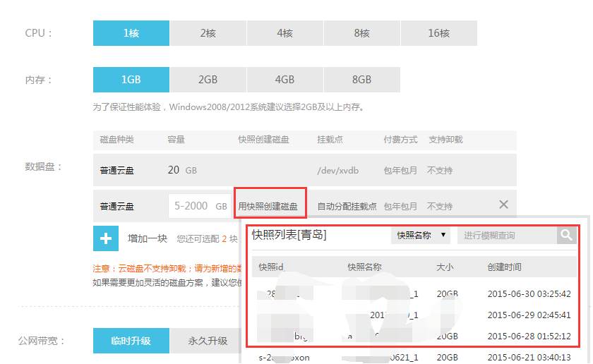Choose 8GB of memory
The height and width of the screenshot is (364, 593).
coord(361,80)
